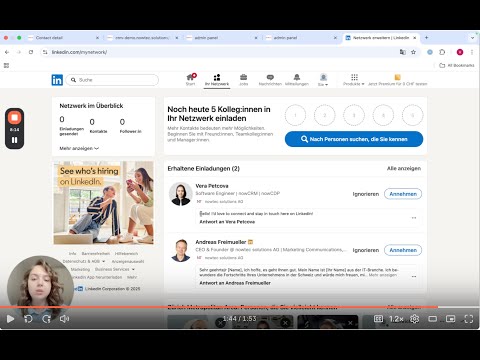Open the apps grid in bookmarks bar
Viewport: 480px width, 360px height.
[x=6, y=65]
